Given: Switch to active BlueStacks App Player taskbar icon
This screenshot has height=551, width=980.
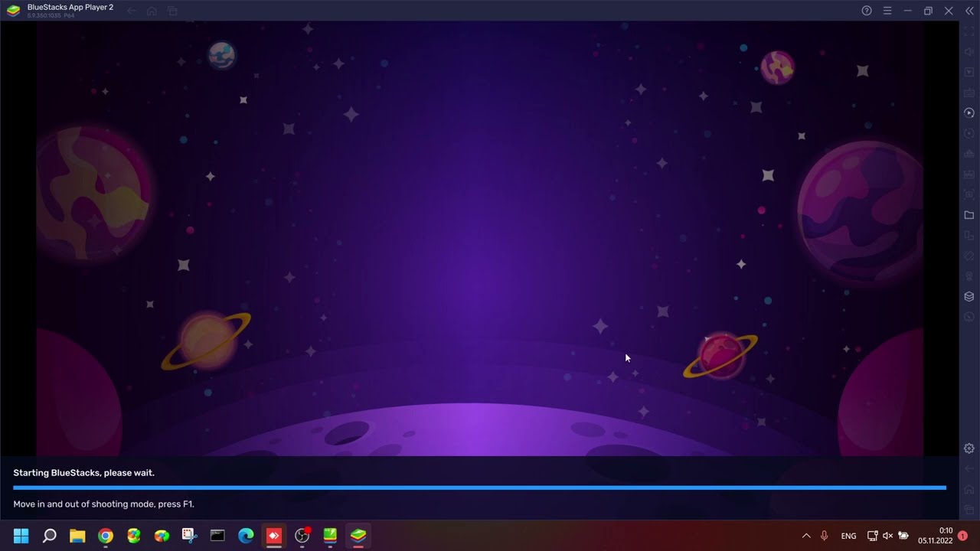Looking at the screenshot, I should point(358,536).
